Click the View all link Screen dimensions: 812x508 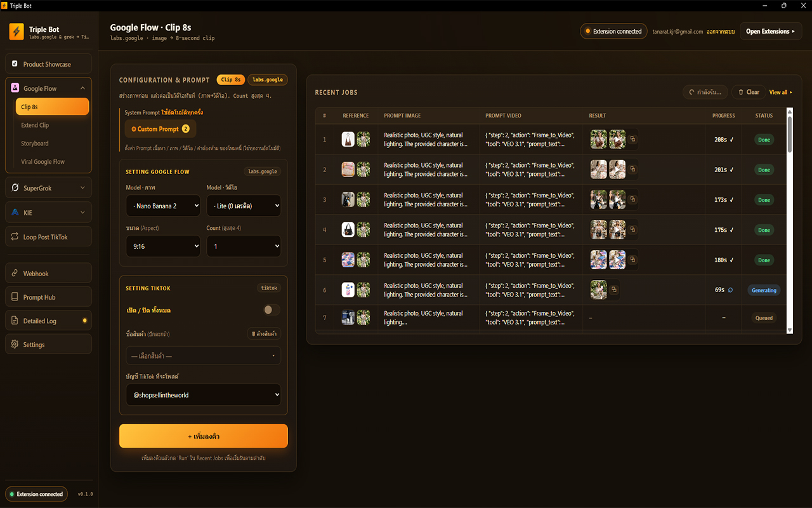click(x=781, y=92)
